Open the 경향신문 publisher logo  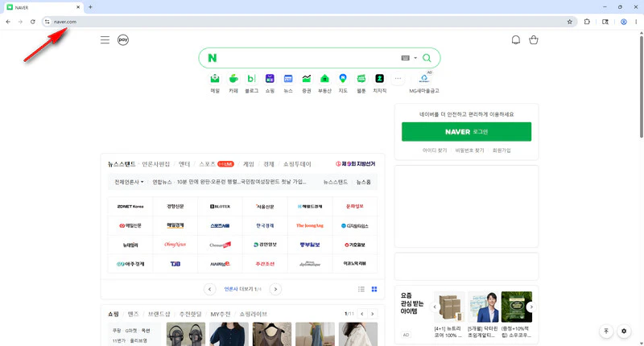tap(175, 207)
